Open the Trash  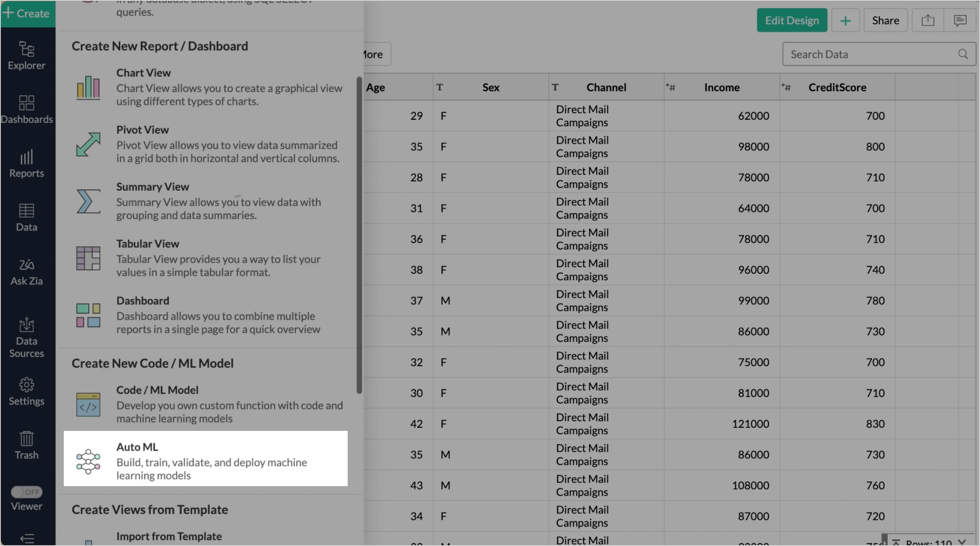[26, 445]
